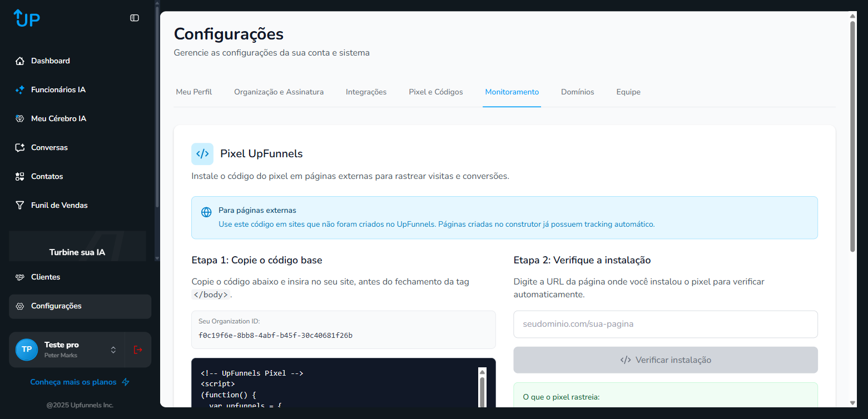The image size is (868, 419).
Task: Click the UP logo icon
Action: point(27,18)
